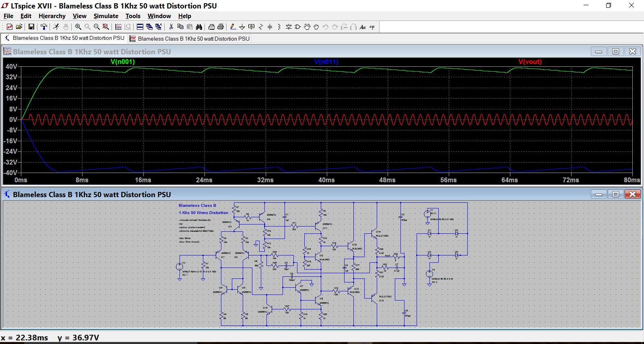Maximize the waveform plot pane
Image resolution: width=644 pixels, height=344 pixels.
615,51
